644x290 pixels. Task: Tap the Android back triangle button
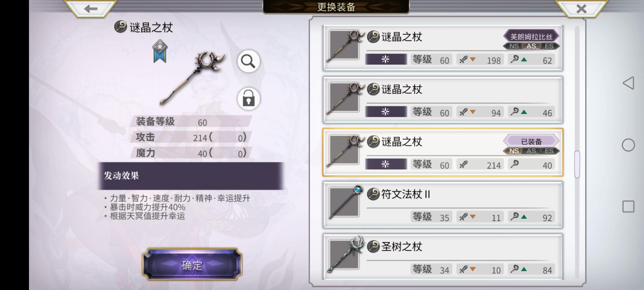(628, 83)
